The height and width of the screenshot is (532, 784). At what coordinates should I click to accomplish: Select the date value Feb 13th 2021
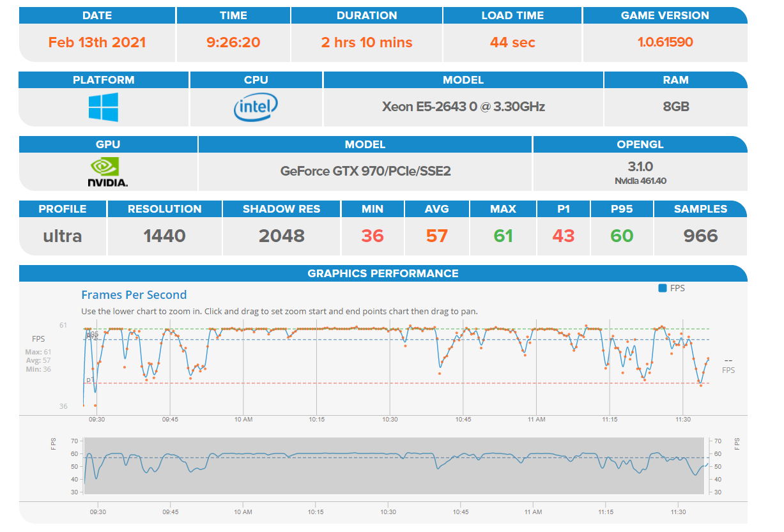[x=97, y=43]
